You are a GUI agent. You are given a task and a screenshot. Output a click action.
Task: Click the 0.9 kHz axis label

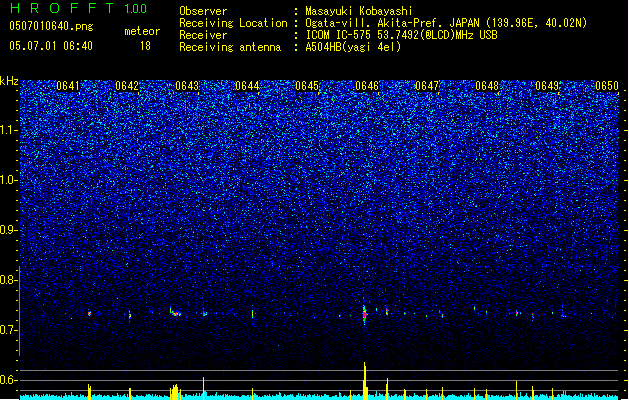(x=8, y=230)
